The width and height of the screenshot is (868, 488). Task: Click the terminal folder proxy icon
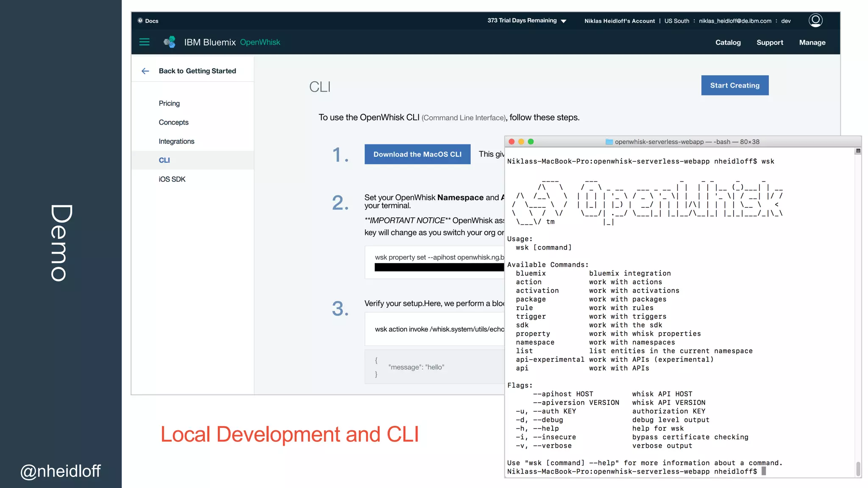[609, 142]
